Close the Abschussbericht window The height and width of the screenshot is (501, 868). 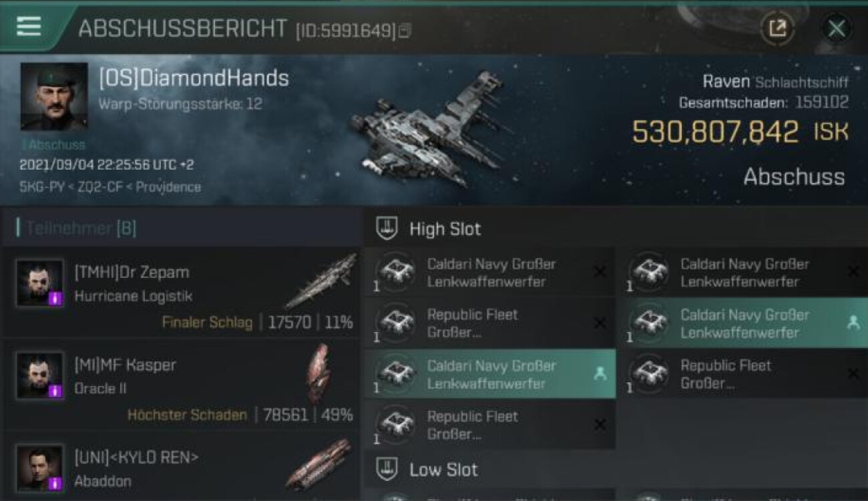tap(836, 28)
